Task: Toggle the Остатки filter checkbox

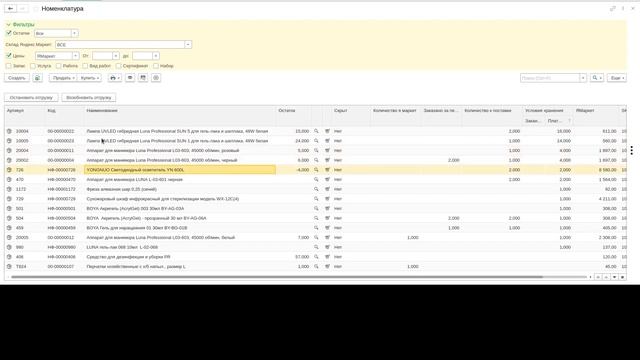Action: pos(9,33)
